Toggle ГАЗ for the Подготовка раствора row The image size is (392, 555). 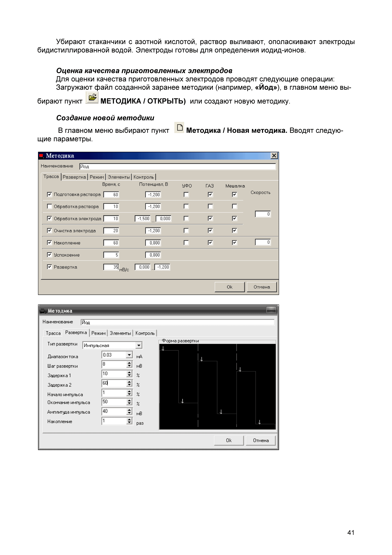click(x=210, y=194)
